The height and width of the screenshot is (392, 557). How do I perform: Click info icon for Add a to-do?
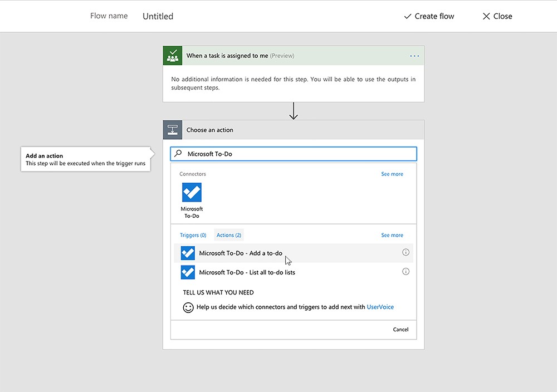(405, 253)
